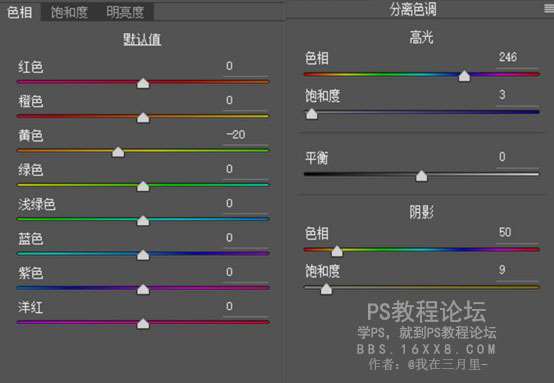Click the 红色 hue slider handle

pos(143,83)
